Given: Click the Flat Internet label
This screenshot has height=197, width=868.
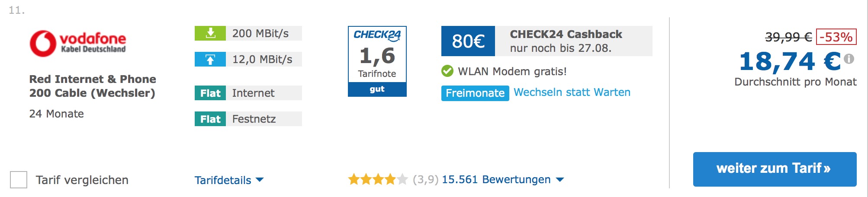Looking at the screenshot, I should pos(248,93).
